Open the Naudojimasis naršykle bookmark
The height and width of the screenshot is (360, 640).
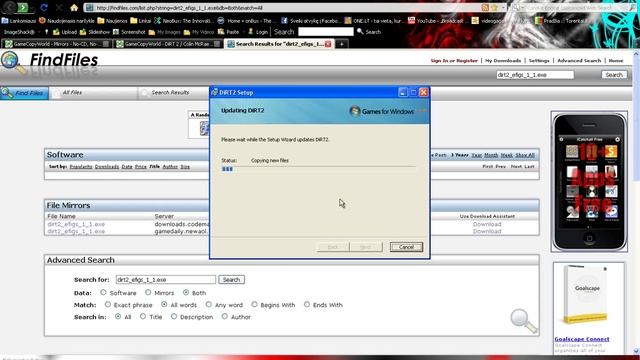click(x=66, y=20)
